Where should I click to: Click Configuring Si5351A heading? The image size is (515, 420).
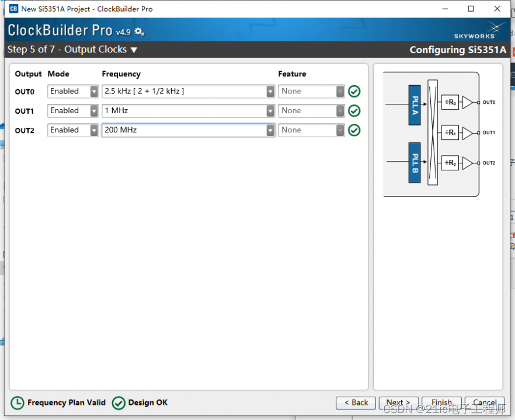458,50
